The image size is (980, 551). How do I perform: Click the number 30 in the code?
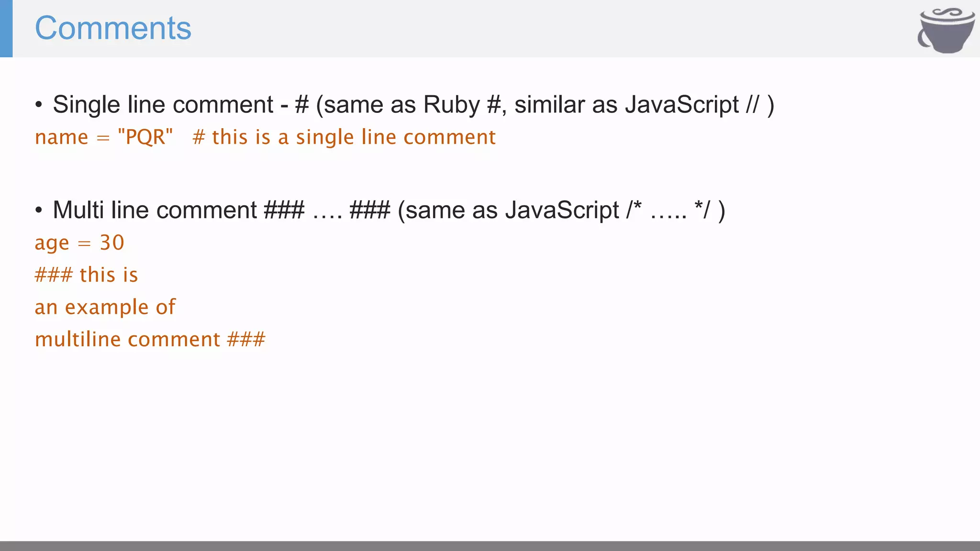tap(112, 243)
